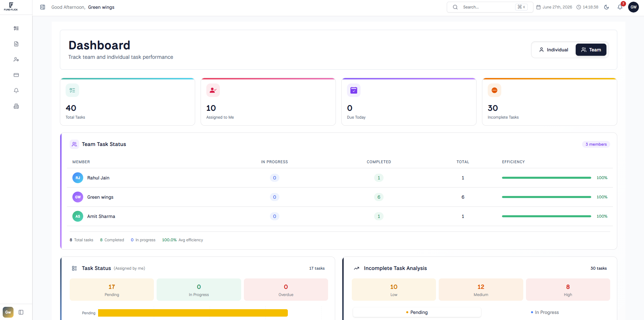Click the calendar date icon in header
The width and height of the screenshot is (644, 320).
(x=538, y=7)
